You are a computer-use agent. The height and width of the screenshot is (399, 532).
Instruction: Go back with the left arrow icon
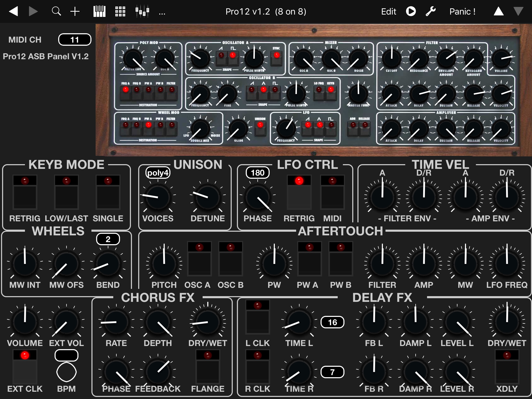[14, 11]
